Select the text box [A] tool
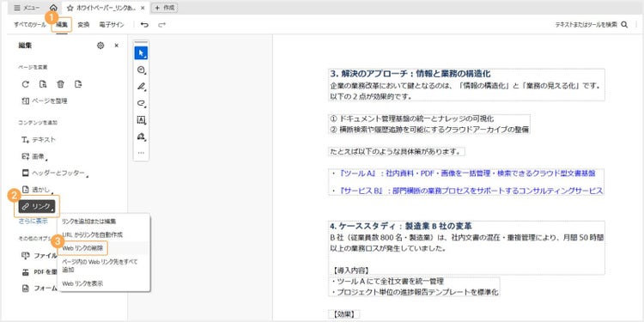 142,120
